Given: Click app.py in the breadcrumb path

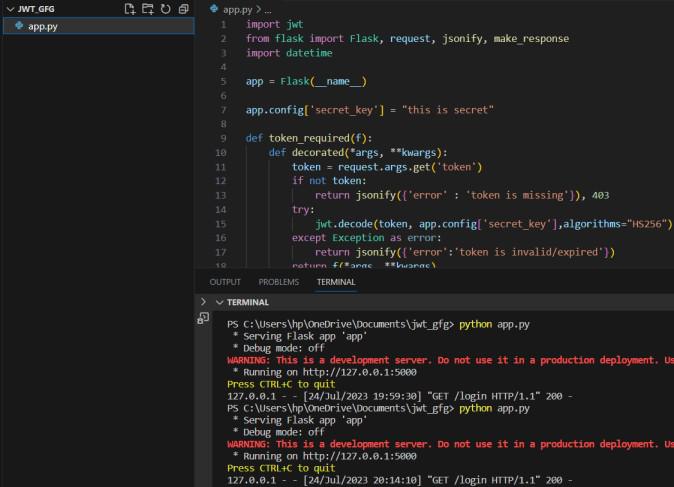Looking at the screenshot, I should coord(236,8).
